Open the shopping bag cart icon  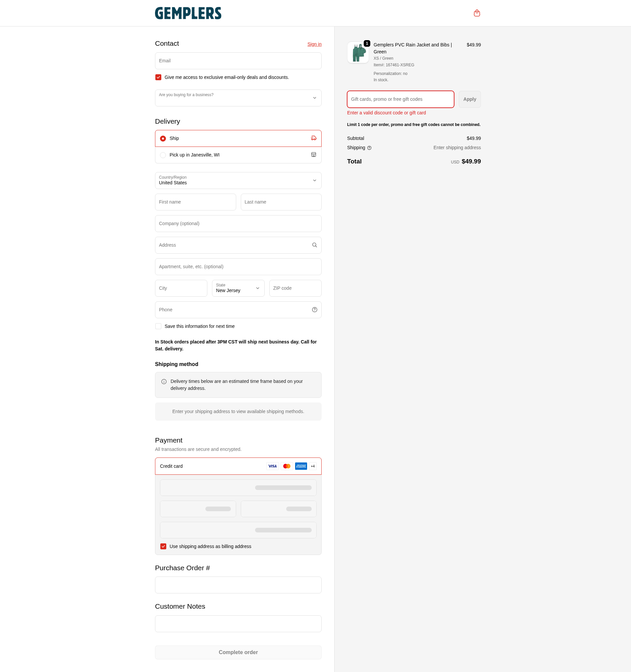(x=477, y=13)
